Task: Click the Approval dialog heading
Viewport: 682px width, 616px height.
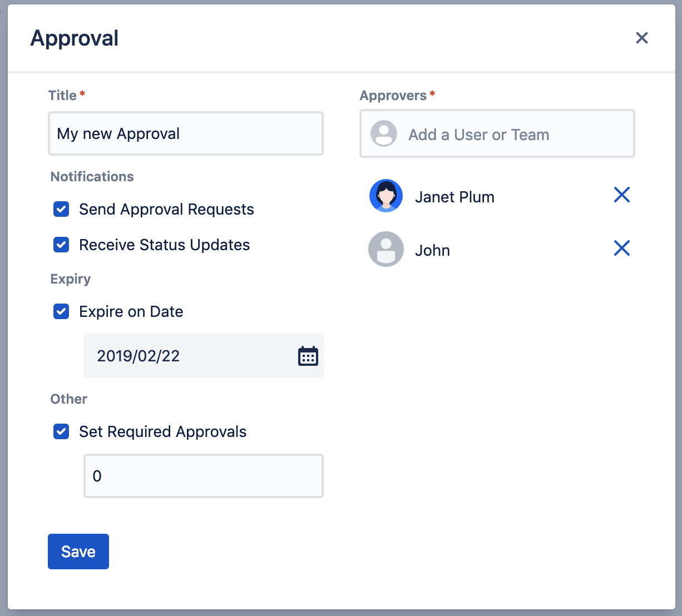Action: coord(75,38)
